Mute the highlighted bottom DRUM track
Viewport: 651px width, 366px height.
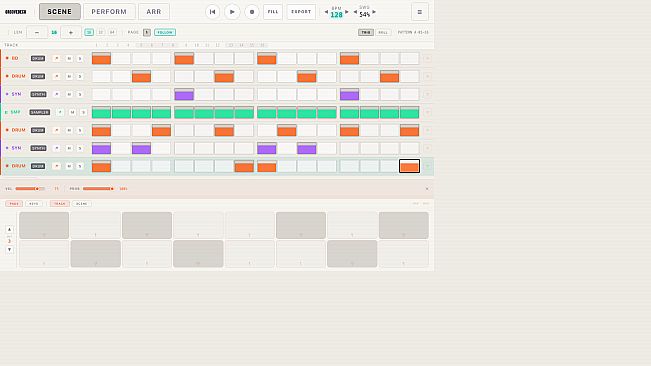pos(69,166)
